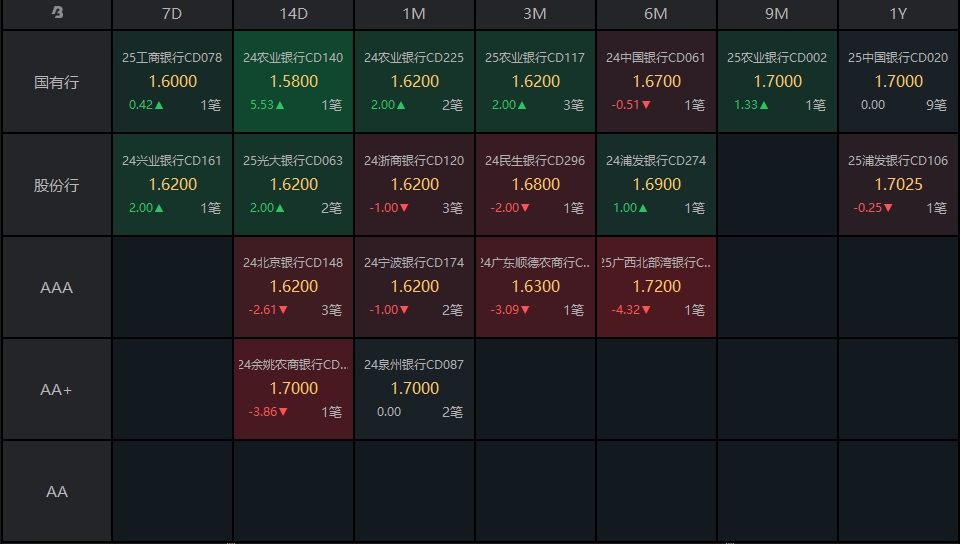Click the 0.42 up change value
The height and width of the screenshot is (544, 960).
pos(146,105)
